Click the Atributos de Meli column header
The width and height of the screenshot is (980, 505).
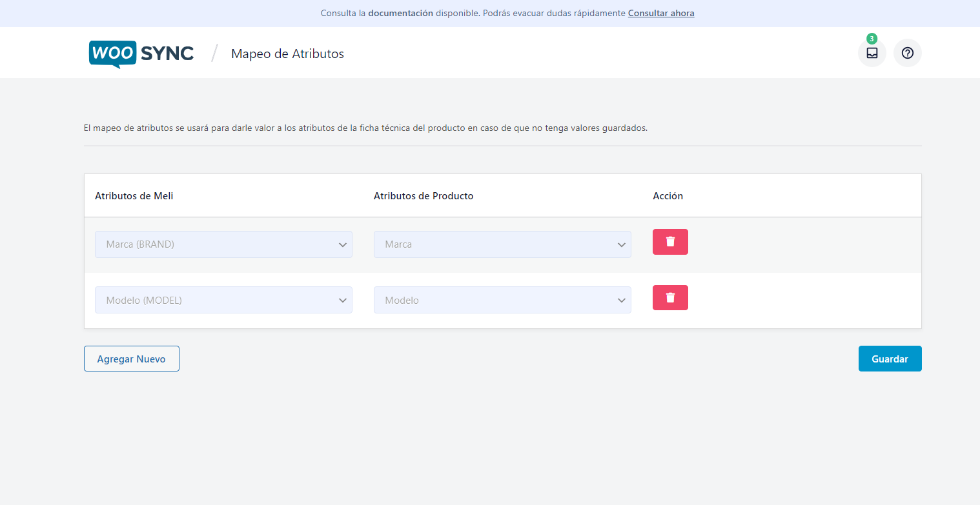coord(134,196)
